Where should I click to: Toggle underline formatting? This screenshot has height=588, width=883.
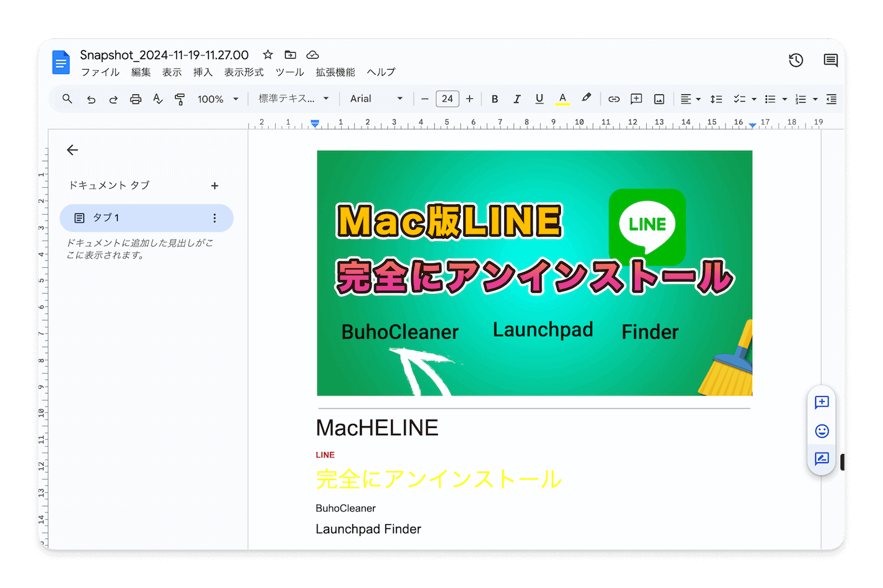539,99
